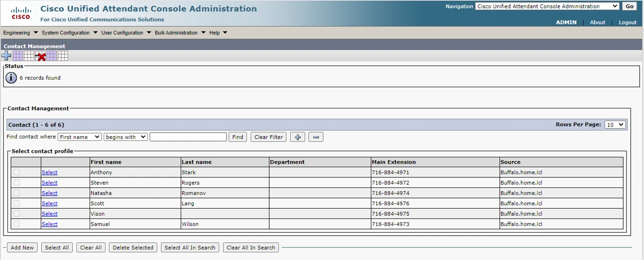Click the Source column header
Viewport: 644px width, 260px height.
(x=561, y=162)
